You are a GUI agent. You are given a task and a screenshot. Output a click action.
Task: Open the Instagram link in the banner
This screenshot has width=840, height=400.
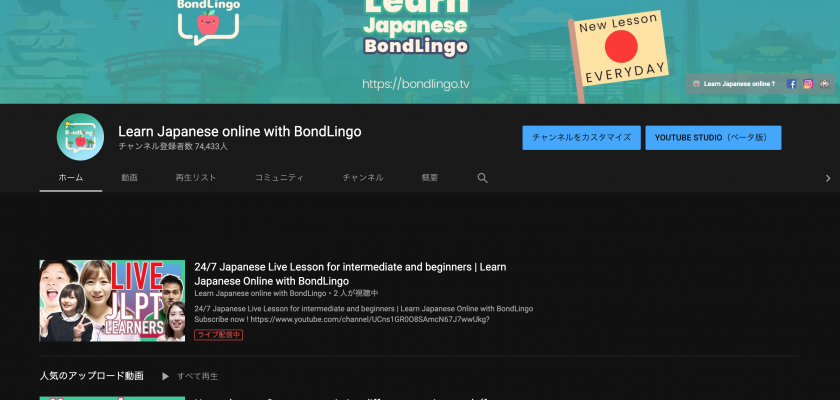click(808, 85)
